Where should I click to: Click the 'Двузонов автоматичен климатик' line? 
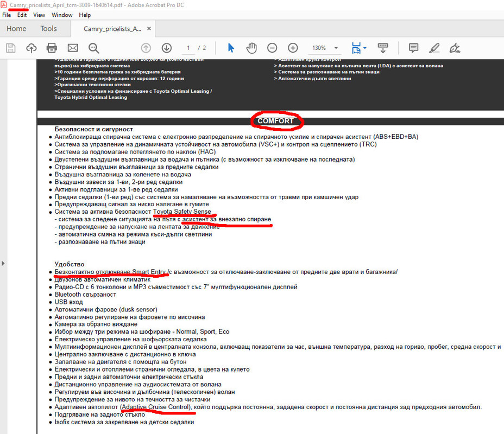(102, 279)
